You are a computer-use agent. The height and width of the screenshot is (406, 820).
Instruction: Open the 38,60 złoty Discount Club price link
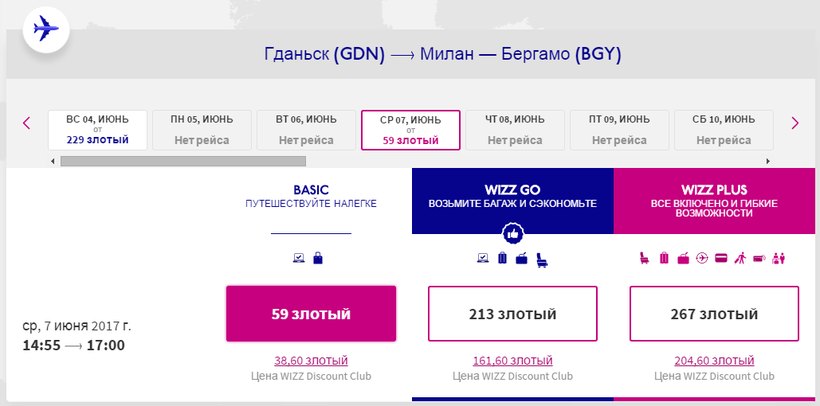pos(311,360)
